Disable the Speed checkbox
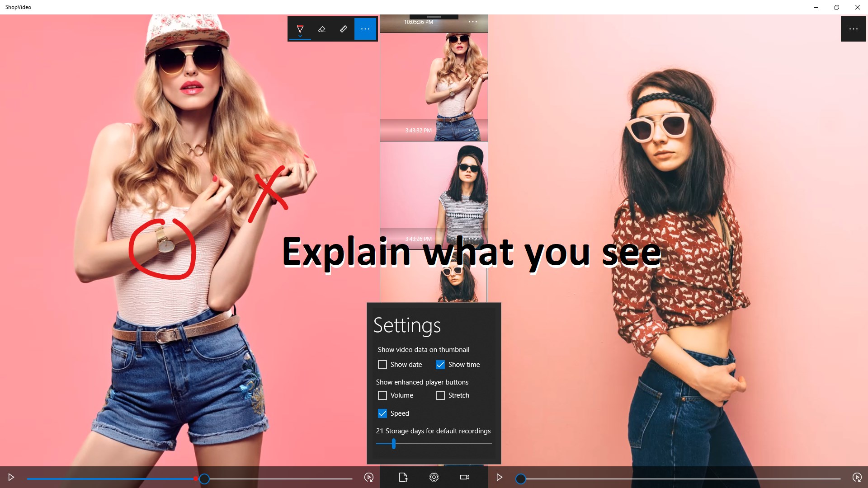868x488 pixels. tap(382, 413)
